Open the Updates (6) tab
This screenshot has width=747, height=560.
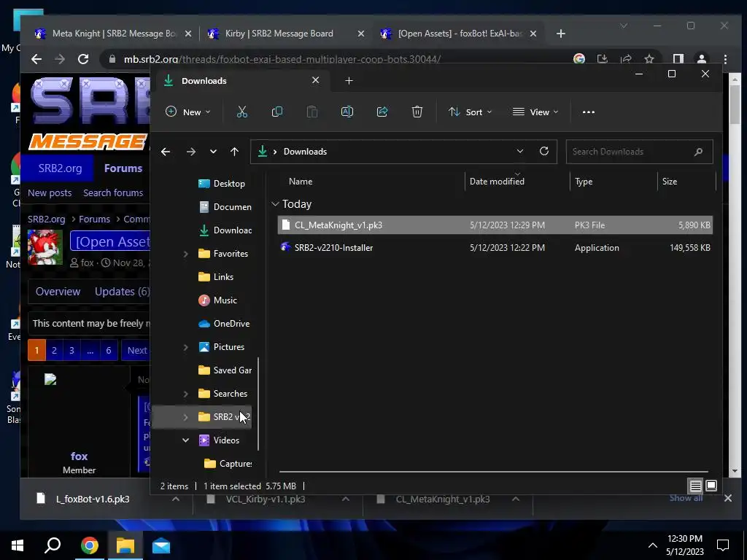tap(122, 292)
